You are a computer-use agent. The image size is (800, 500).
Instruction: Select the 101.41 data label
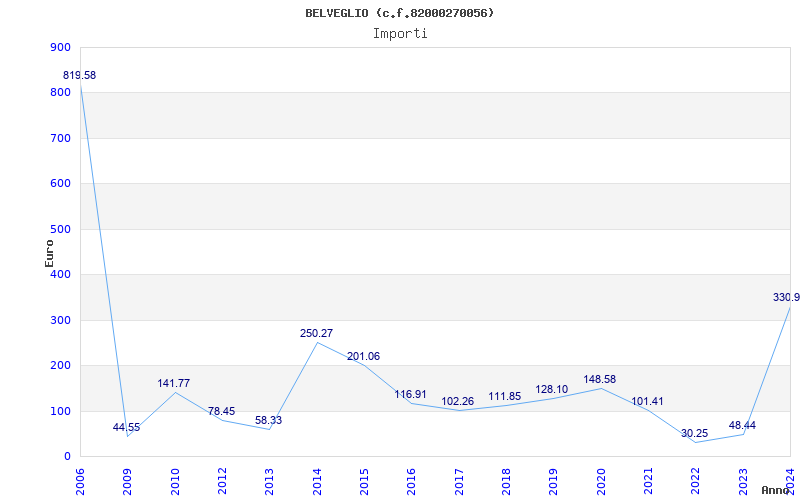point(647,402)
